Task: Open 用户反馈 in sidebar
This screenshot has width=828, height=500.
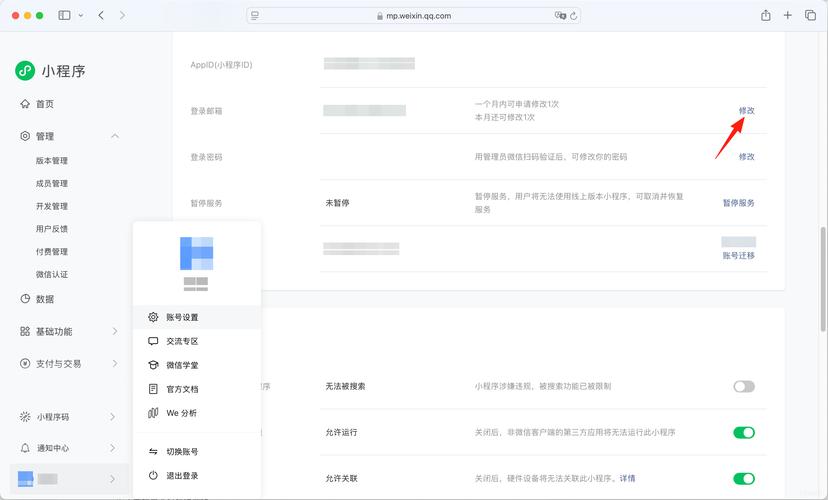Action: pos(52,229)
